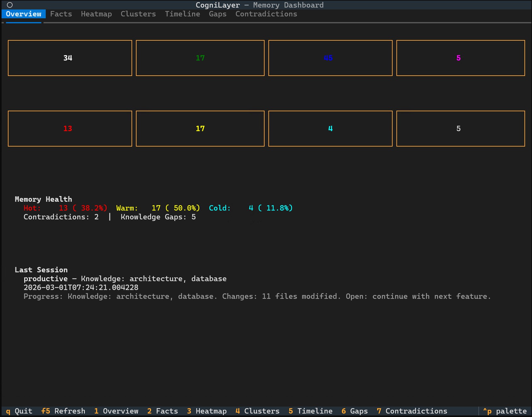This screenshot has height=417, width=532.
Task: Click the Cold 4 (11.8%) value
Action: tap(251, 208)
